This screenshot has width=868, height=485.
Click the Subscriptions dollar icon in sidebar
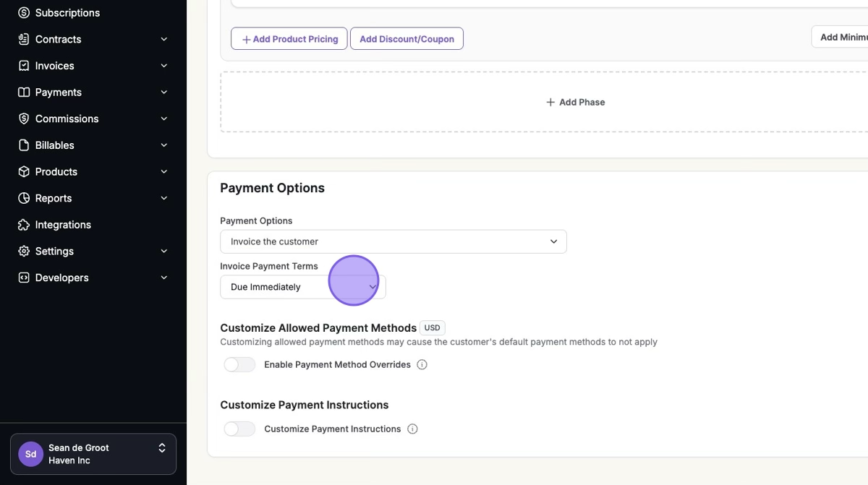(24, 13)
